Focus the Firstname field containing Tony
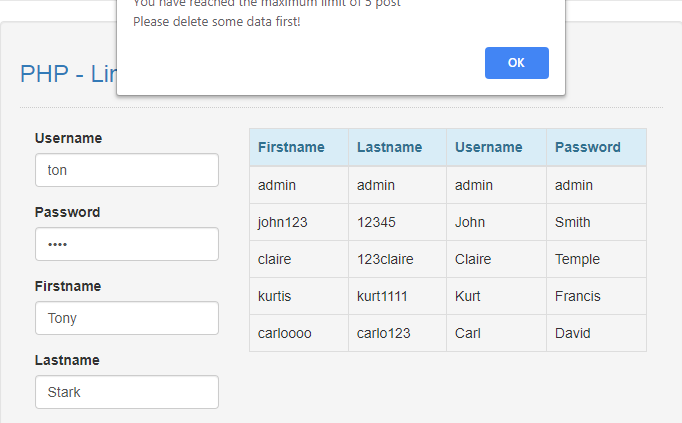The width and height of the screenshot is (682, 423). pyautogui.click(x=126, y=318)
